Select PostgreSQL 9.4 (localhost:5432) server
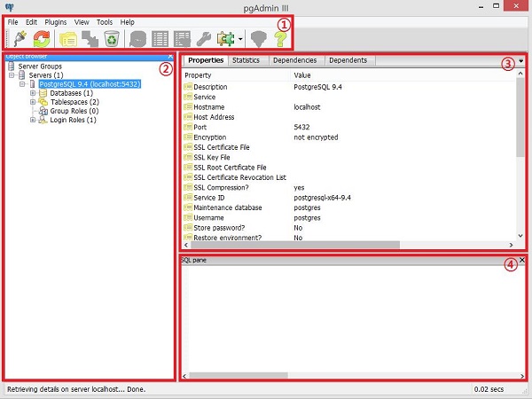Screen dimensions: 532x399 90,84
